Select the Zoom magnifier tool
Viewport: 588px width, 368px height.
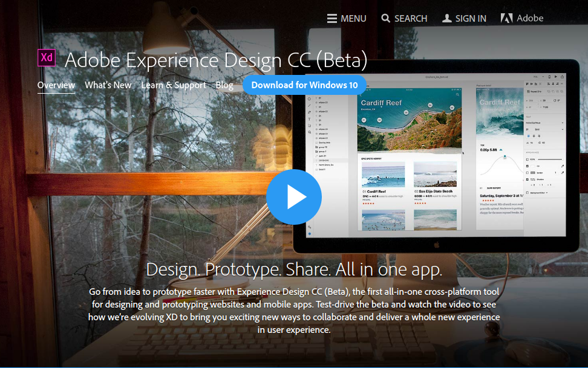pos(309,132)
